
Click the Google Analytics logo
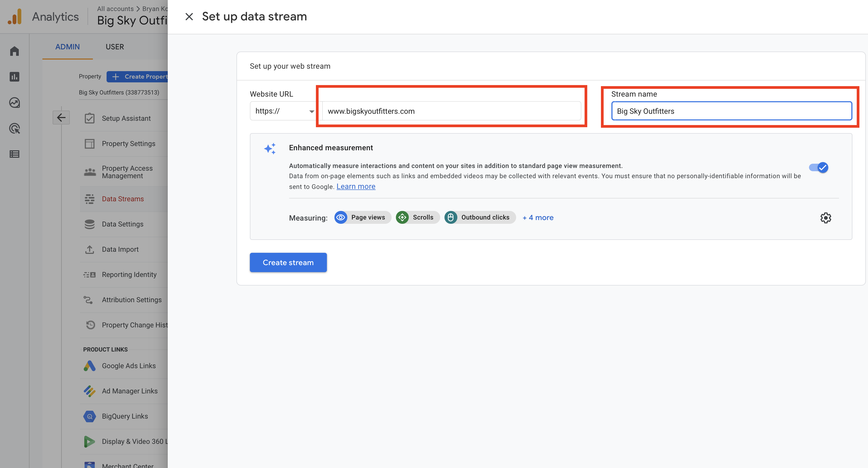[15, 17]
